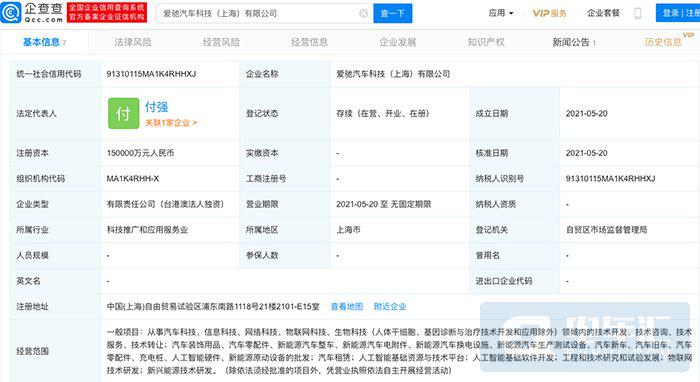Select region value 上海市
700x382 pixels.
pyautogui.click(x=348, y=230)
